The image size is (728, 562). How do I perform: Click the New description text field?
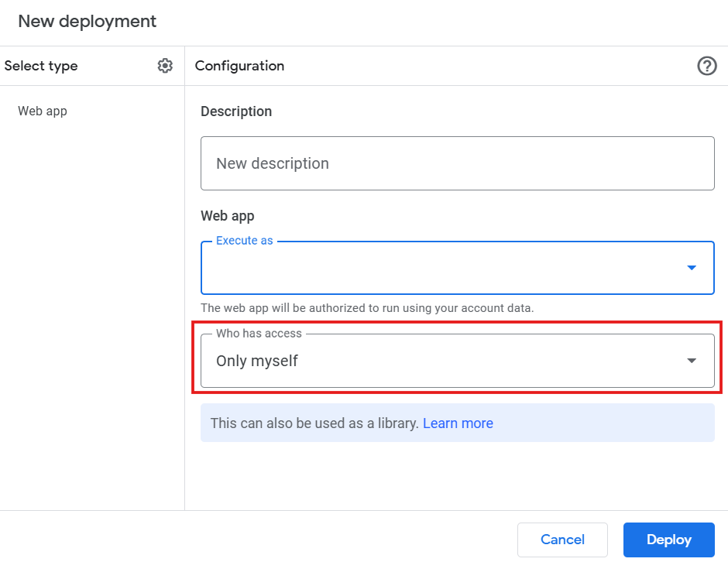tap(457, 163)
